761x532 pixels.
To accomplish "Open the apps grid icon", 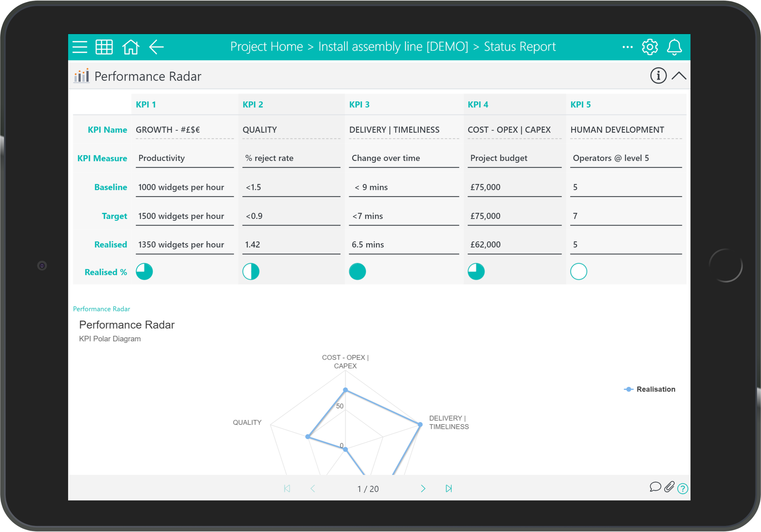I will pyautogui.click(x=104, y=47).
